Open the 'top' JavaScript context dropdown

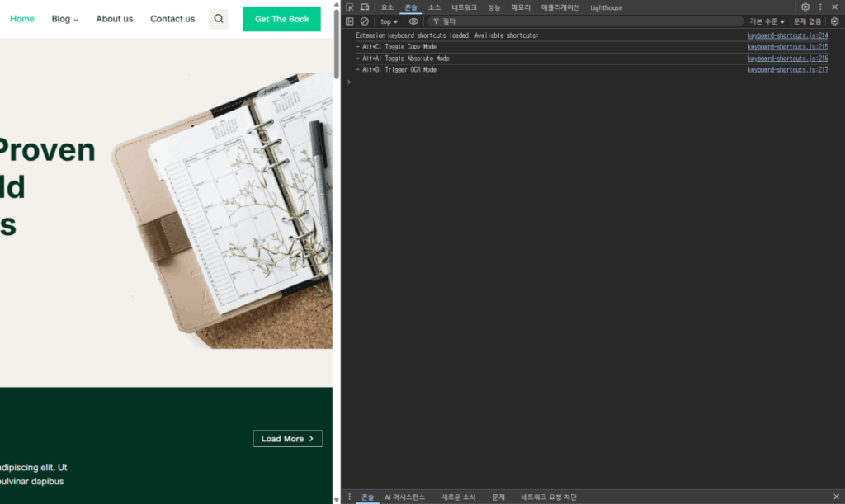pos(389,21)
